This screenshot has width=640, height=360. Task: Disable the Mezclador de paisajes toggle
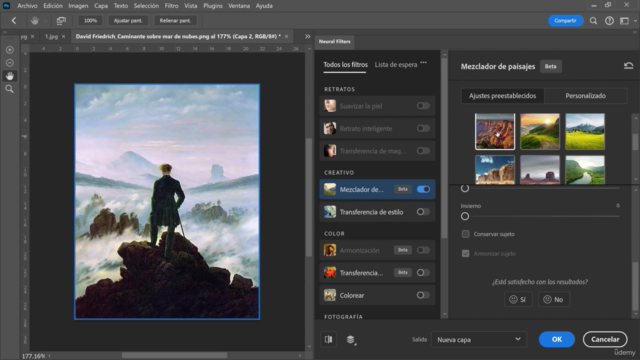[x=423, y=189]
